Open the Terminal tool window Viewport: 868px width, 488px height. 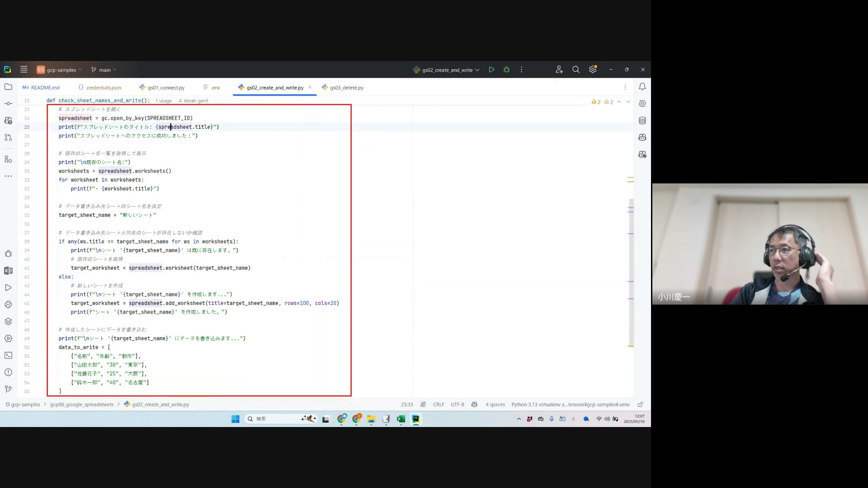[8, 356]
